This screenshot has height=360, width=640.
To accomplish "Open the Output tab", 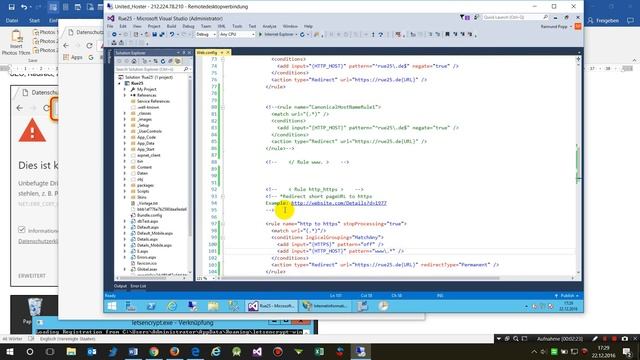I will [120, 286].
